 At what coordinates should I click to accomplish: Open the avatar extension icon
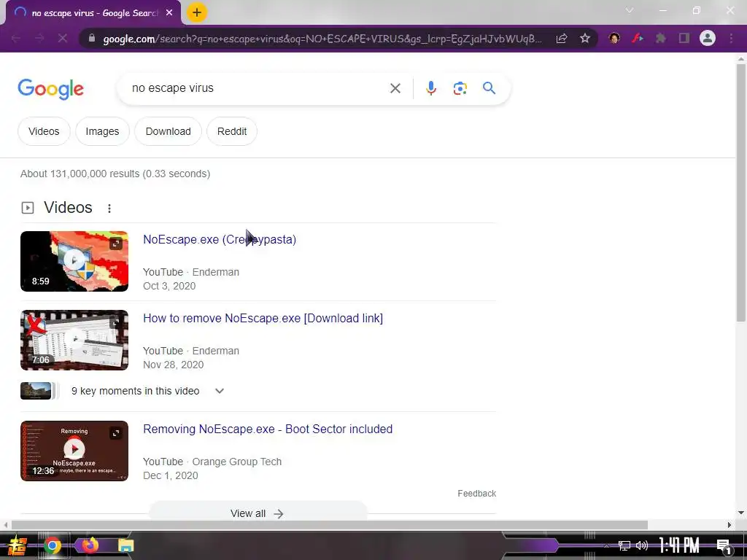pyautogui.click(x=614, y=38)
